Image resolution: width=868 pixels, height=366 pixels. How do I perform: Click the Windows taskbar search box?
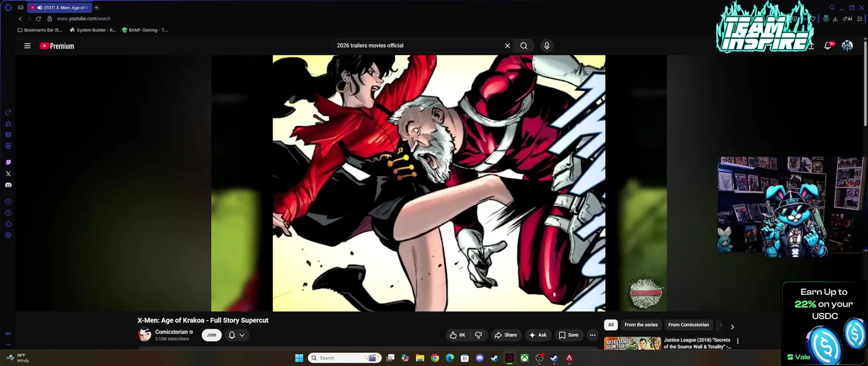pos(345,358)
